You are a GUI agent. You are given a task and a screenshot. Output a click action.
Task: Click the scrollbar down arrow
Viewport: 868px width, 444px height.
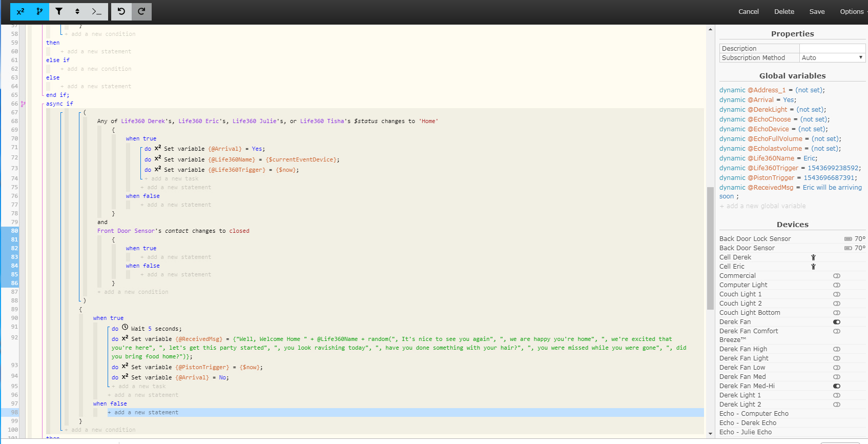point(710,433)
